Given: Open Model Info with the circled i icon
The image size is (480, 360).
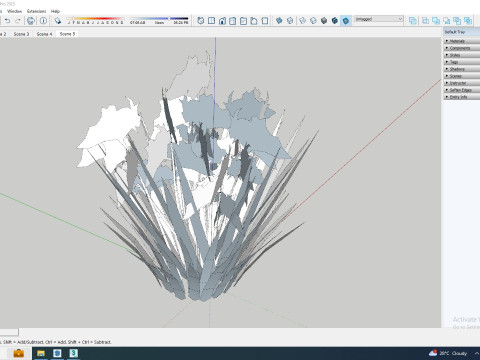Looking at the screenshot, I should (43, 21).
